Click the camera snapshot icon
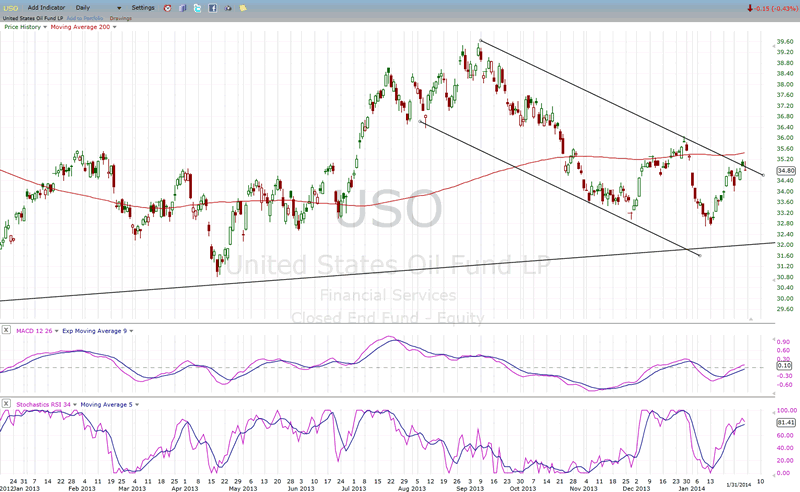 228,8
